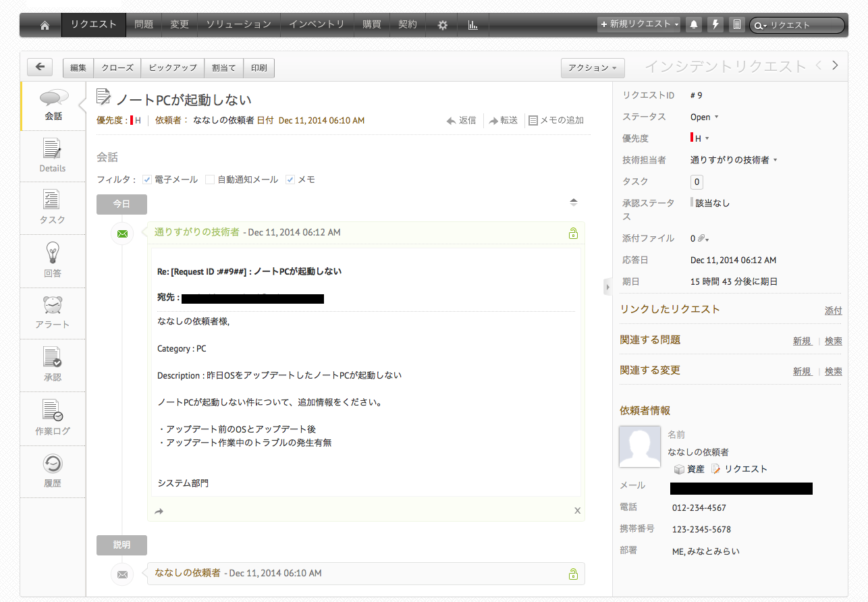The image size is (868, 602).
Task: Click the lock icon on ななしの依頼者 message
Action: [573, 574]
